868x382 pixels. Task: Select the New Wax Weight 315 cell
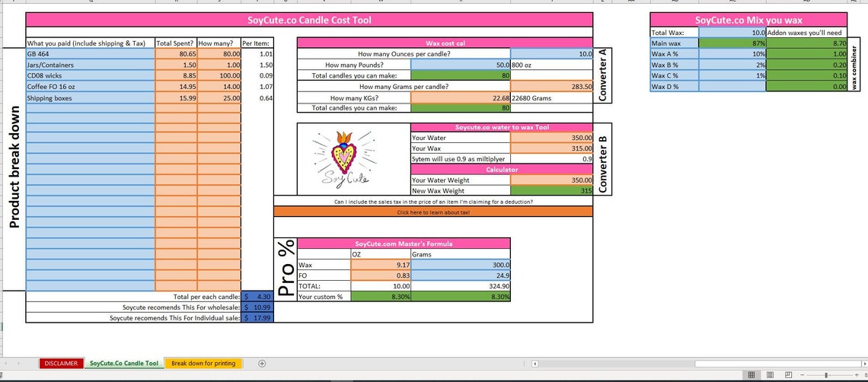click(551, 190)
